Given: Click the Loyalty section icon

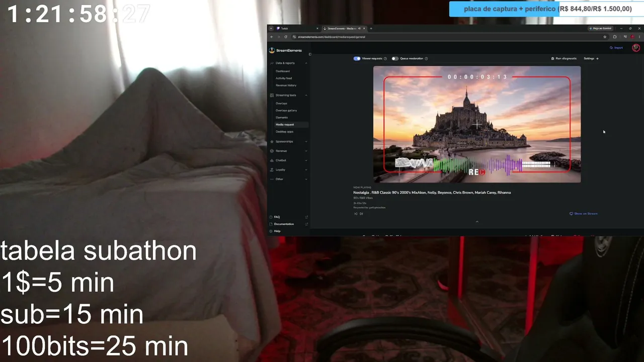Looking at the screenshot, I should pos(272,170).
